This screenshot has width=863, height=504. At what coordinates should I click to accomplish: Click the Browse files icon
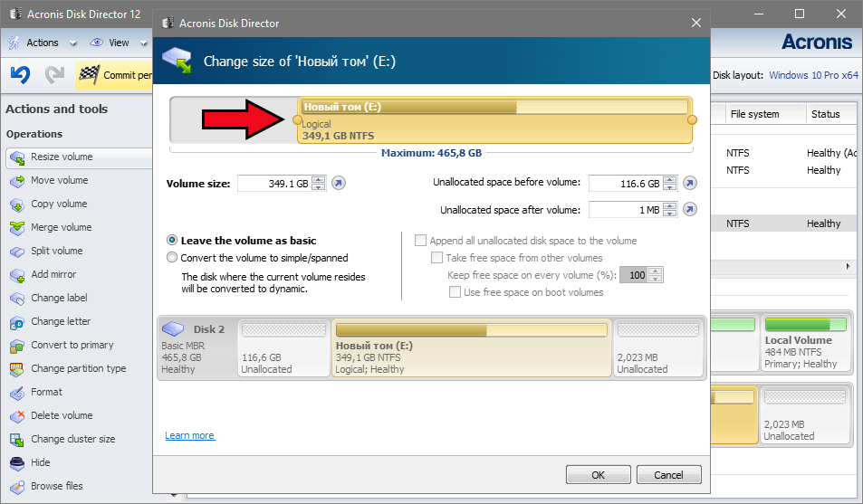(16, 487)
